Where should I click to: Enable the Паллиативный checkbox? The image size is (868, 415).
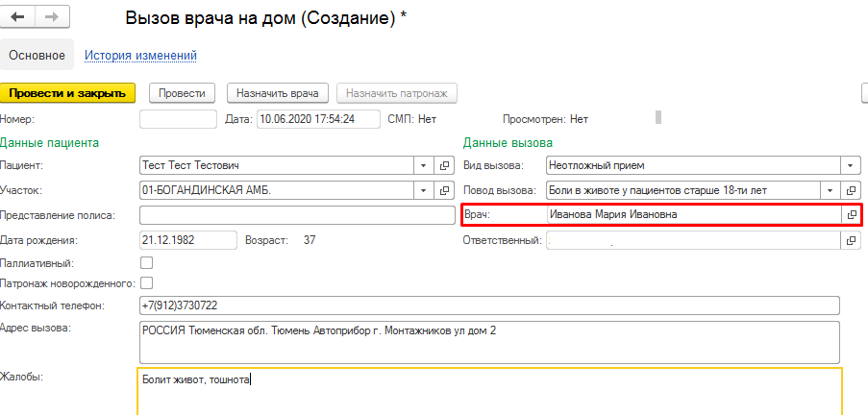[x=147, y=262]
